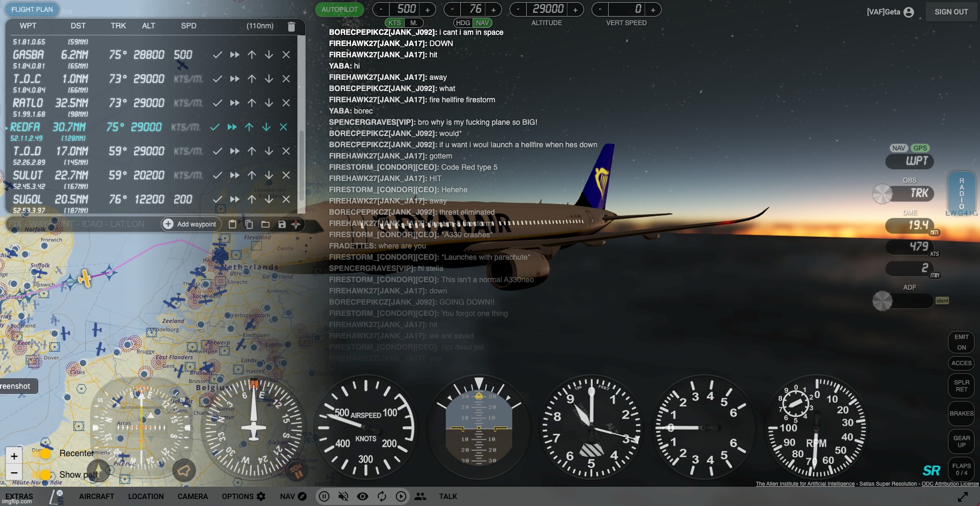The image size is (980, 506).
Task: Expand the RADIO panel
Action: coord(961,193)
